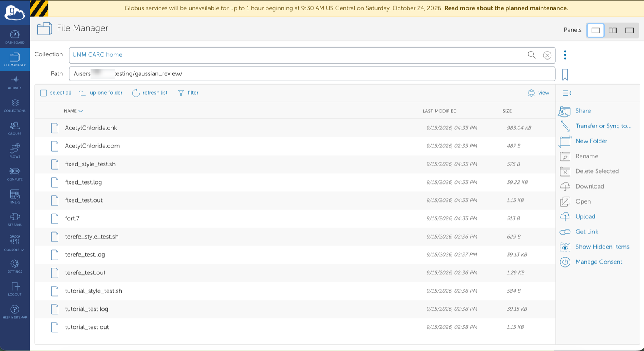The height and width of the screenshot is (351, 644).
Task: Sort by Name column header
Action: click(73, 111)
